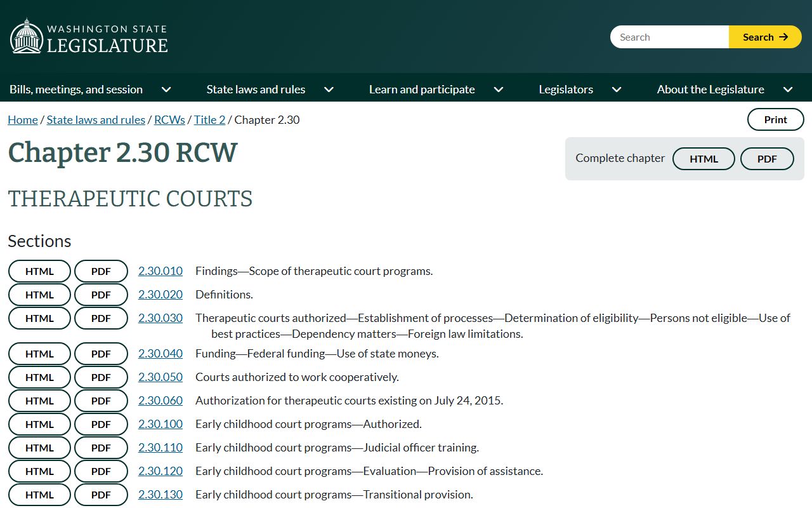Open section 2.30.020 Definitions link
Viewport: 812px width, 508px height.
coord(160,295)
